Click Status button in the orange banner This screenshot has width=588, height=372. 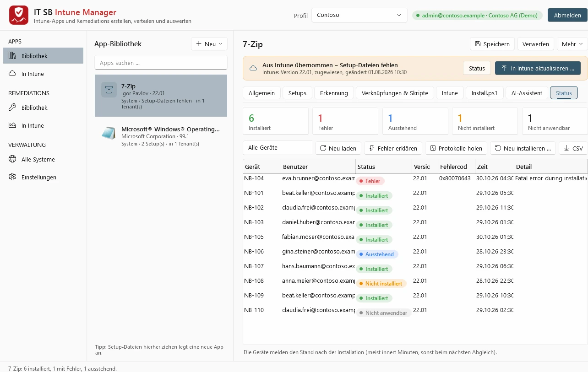tap(477, 68)
